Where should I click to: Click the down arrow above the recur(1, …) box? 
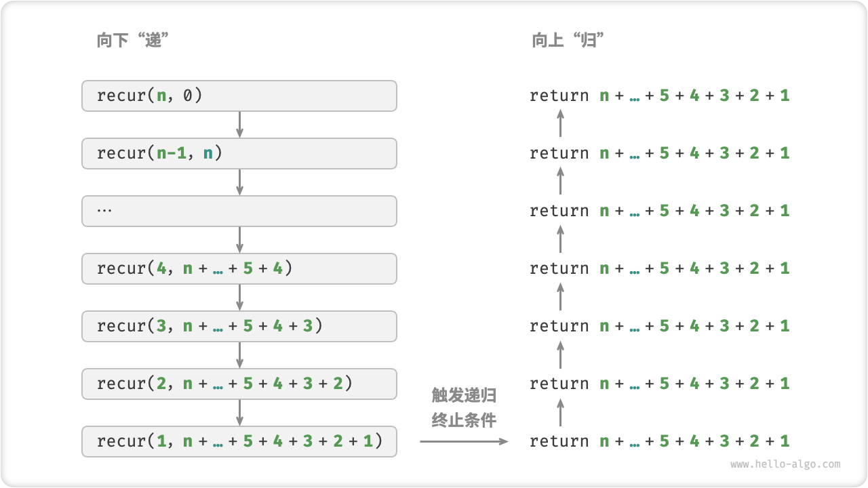[x=239, y=413]
